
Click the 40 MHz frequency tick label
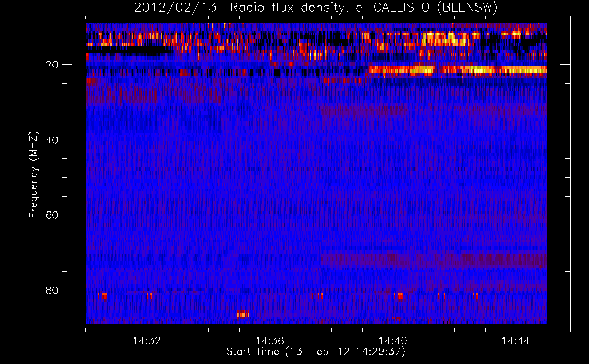(52, 140)
